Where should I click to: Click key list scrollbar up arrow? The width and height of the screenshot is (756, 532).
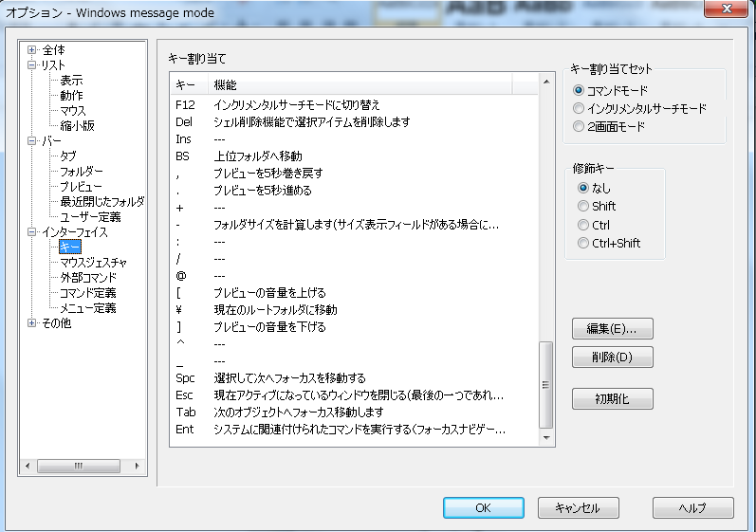[x=546, y=82]
